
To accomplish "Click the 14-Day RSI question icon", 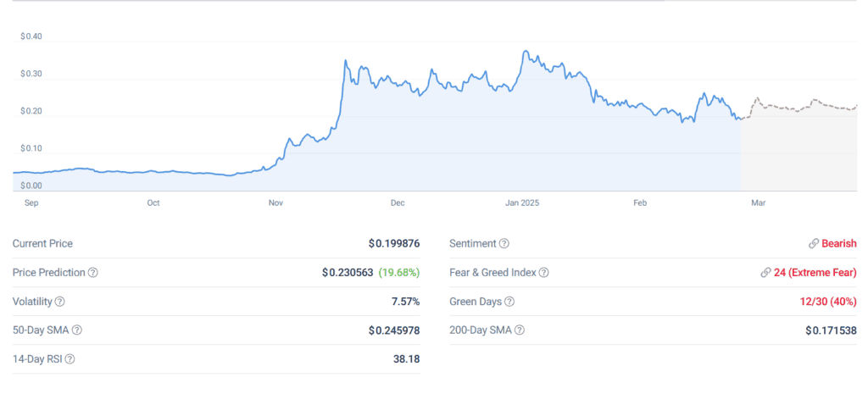I will pos(70,359).
